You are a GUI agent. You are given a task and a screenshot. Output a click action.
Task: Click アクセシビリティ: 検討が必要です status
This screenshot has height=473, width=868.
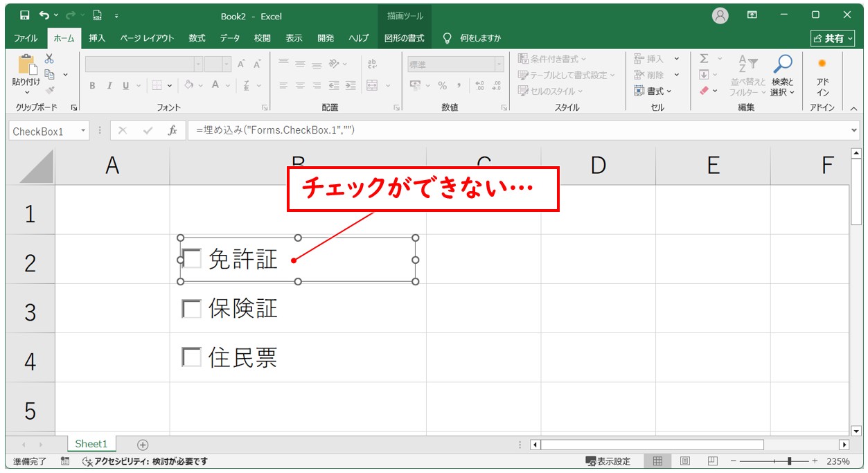click(145, 461)
